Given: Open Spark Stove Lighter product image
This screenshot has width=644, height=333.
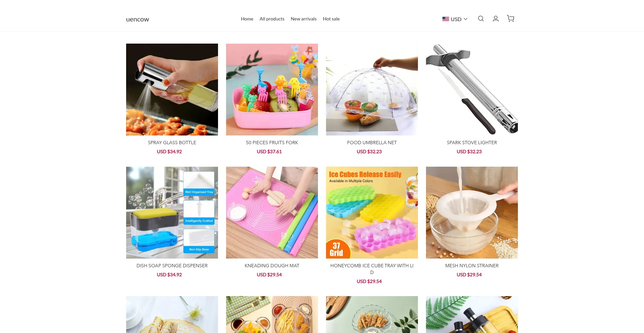Looking at the screenshot, I should pyautogui.click(x=472, y=90).
